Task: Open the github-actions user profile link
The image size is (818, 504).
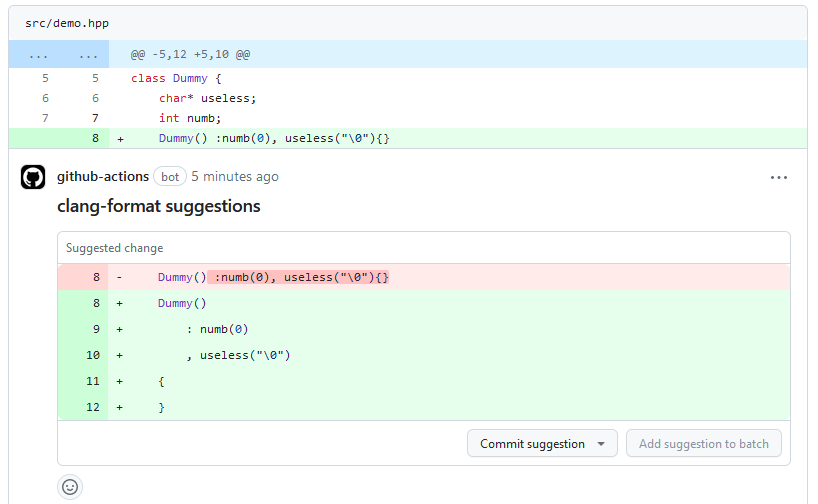Action: coord(103,177)
